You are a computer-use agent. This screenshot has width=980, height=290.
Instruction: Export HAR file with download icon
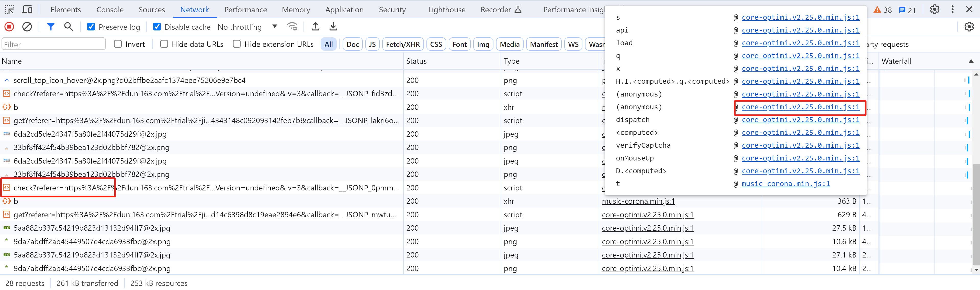point(333,27)
